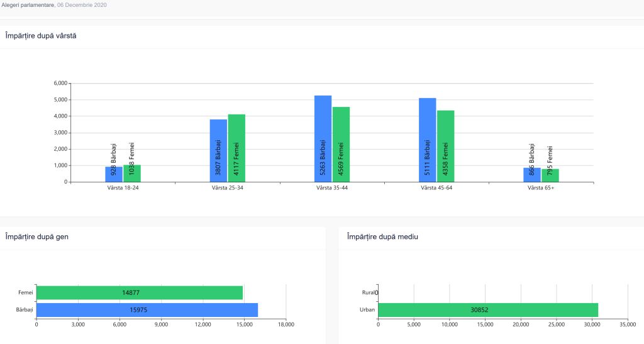The image size is (644, 344).
Task: Click the 5263 Bărbați bar, Vârsta 35-44
Action: (x=323, y=139)
